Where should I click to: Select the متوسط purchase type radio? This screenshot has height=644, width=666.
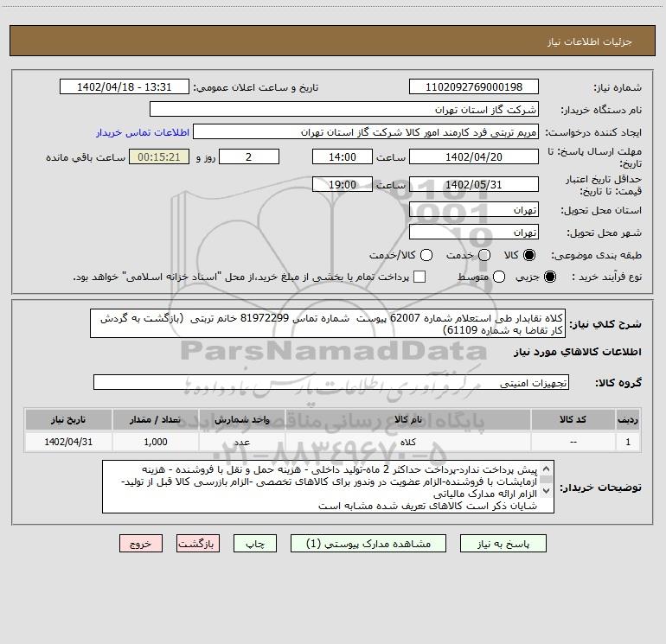click(x=499, y=277)
